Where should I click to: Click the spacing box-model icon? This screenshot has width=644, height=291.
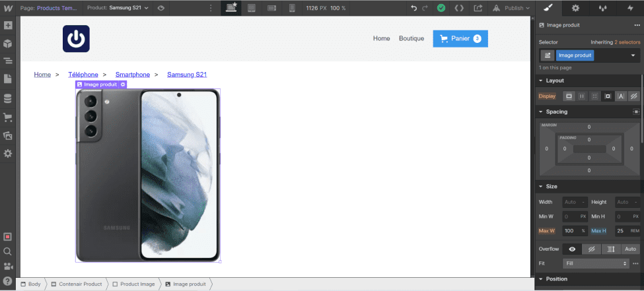[x=636, y=112]
